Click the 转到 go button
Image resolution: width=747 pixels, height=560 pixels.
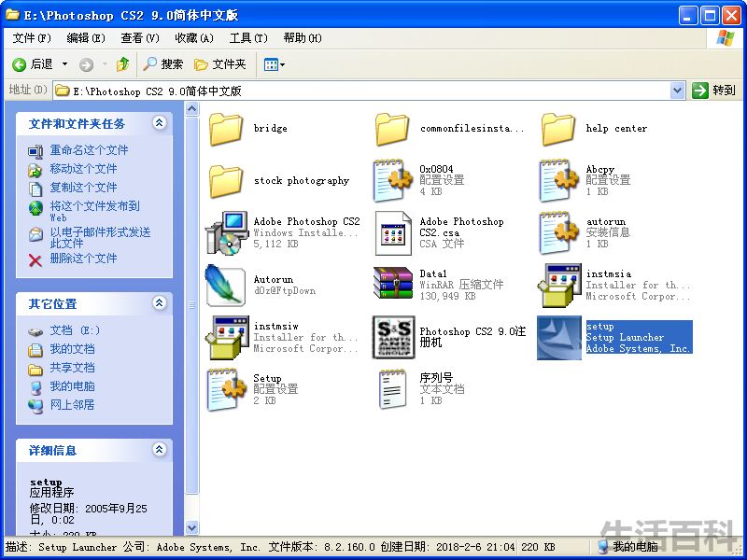[714, 91]
